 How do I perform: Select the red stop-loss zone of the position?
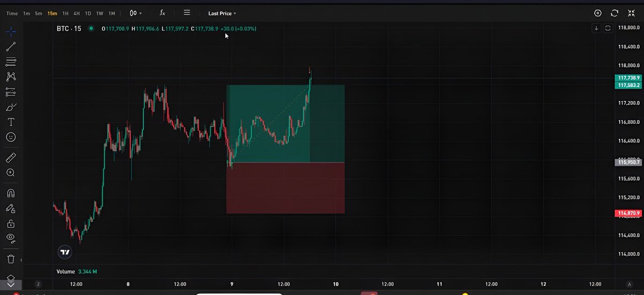pyautogui.click(x=286, y=188)
